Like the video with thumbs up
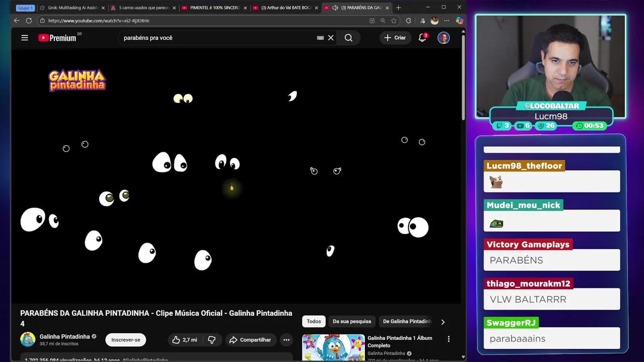Viewport: 644px width, 362px height. (x=184, y=340)
